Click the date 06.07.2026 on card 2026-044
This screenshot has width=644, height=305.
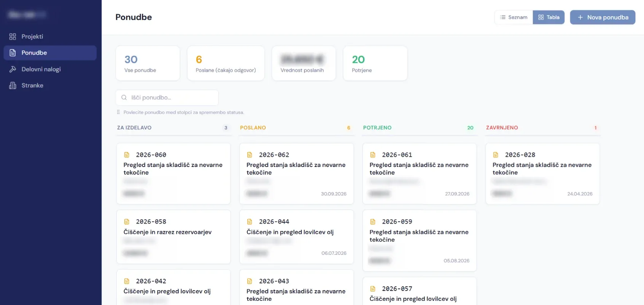(334, 253)
